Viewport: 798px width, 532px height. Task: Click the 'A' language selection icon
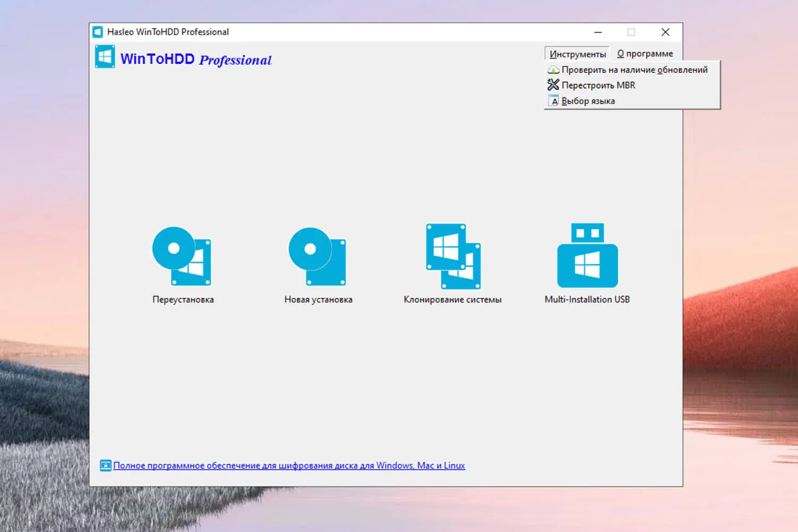coord(554,101)
